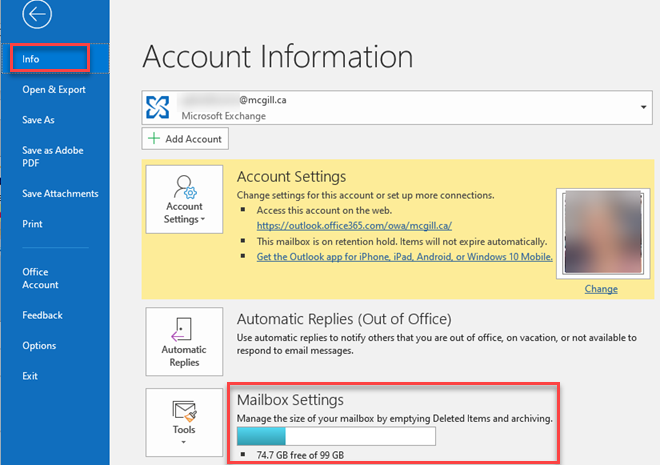
Task: Expand the mcgill.ca account selector dropdown
Action: click(x=643, y=107)
